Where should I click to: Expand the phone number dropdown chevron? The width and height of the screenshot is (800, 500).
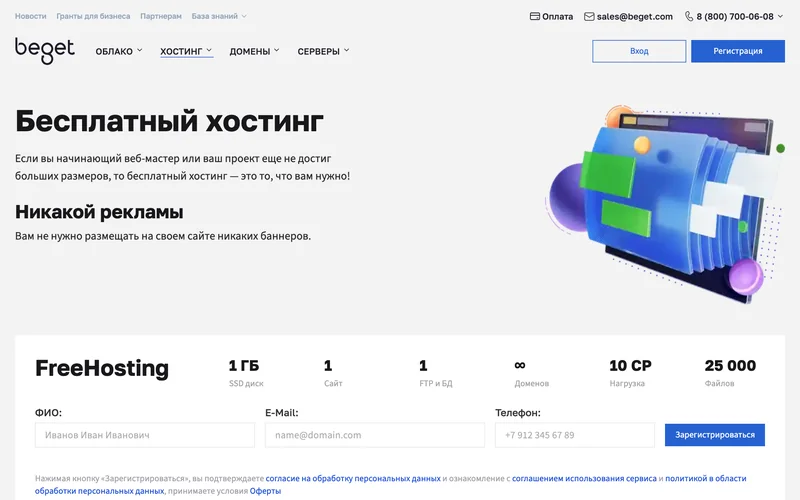point(780,16)
